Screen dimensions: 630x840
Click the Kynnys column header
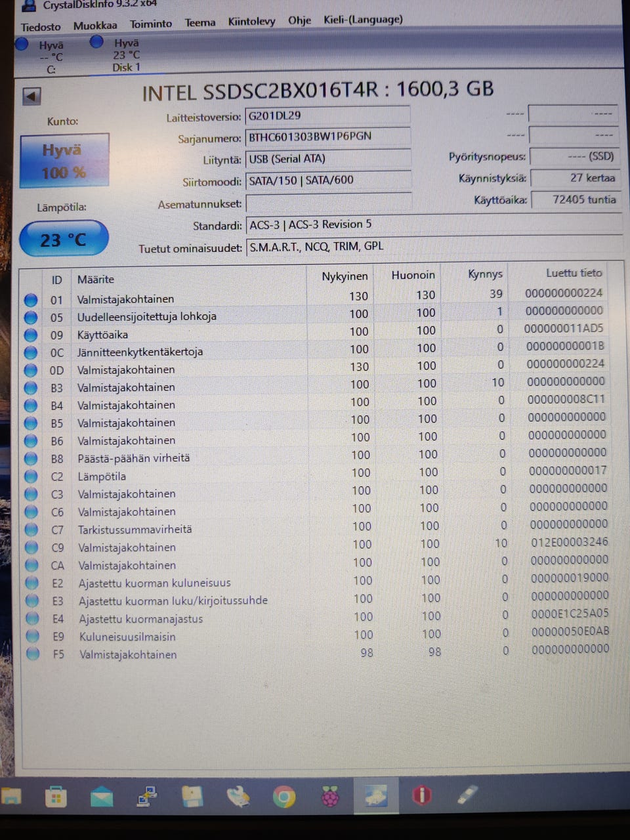(485, 274)
